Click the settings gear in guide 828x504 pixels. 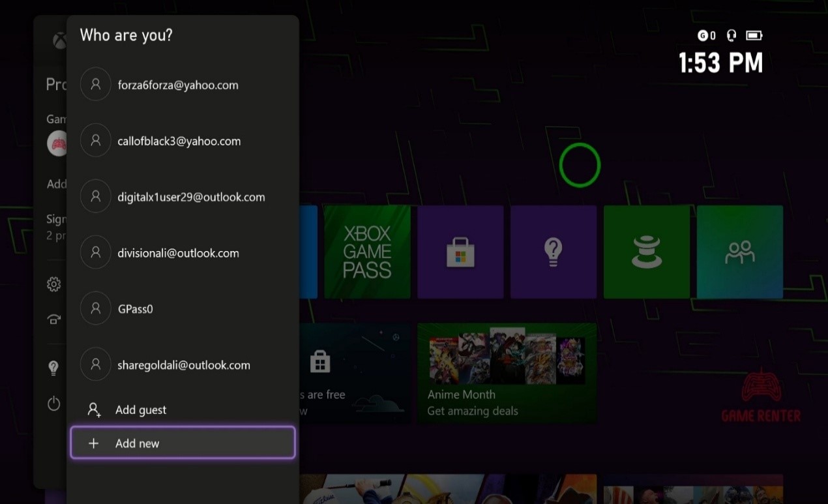[54, 284]
